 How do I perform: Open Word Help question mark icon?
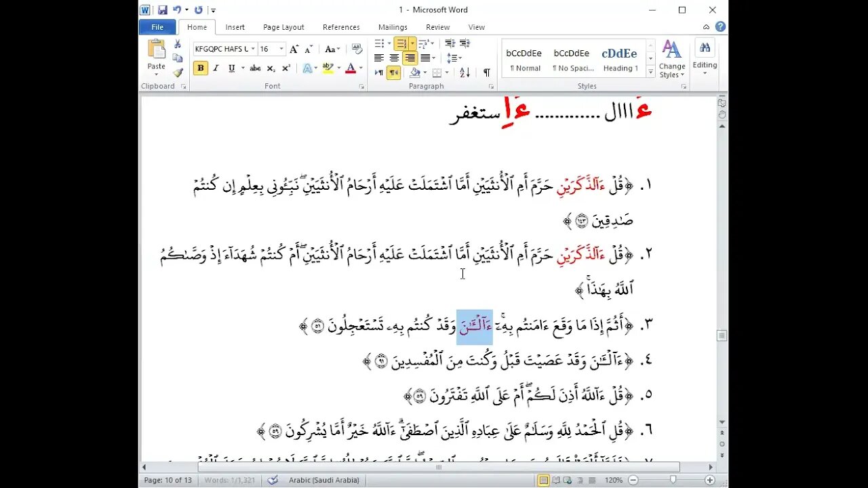tap(720, 27)
